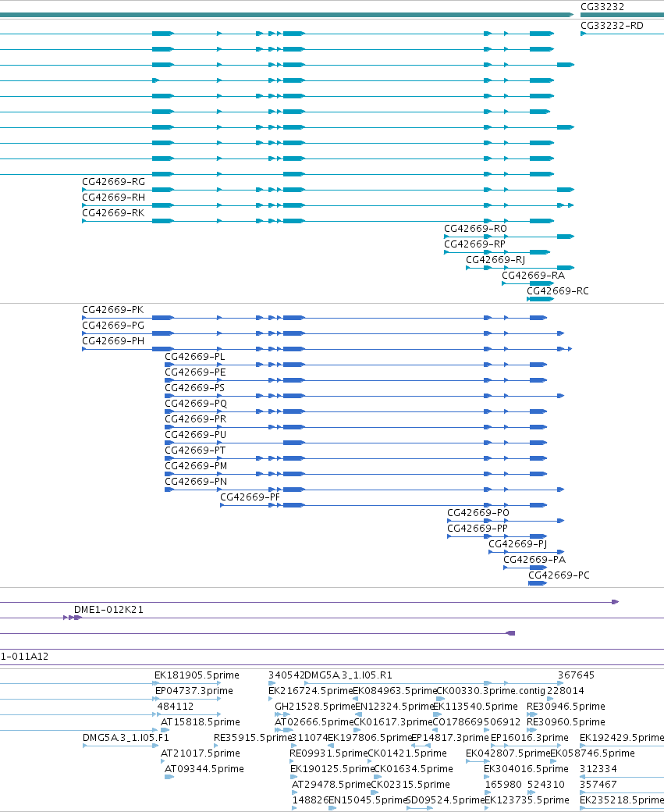Click EST label RE30960.5prime
Viewport: 664px width, 812px height.
[x=566, y=722]
